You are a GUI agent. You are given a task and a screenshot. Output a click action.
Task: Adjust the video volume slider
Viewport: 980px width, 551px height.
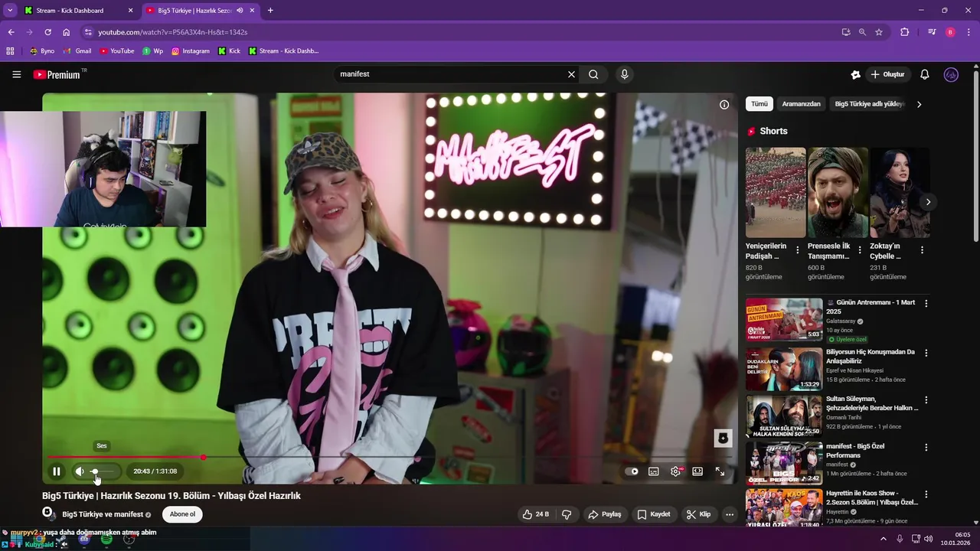coord(103,471)
